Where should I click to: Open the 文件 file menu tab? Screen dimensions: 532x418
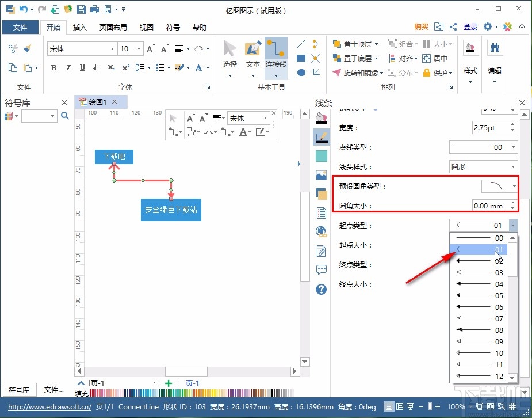tap(20, 27)
